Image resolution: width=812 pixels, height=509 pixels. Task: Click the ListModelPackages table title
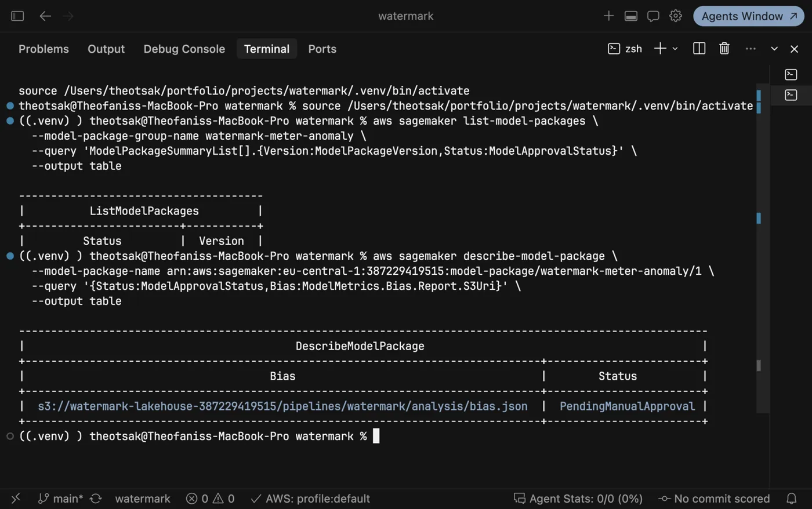144,211
